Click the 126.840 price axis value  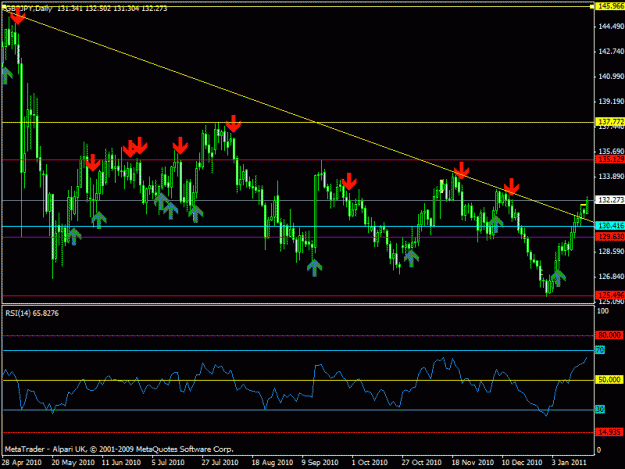click(610, 277)
